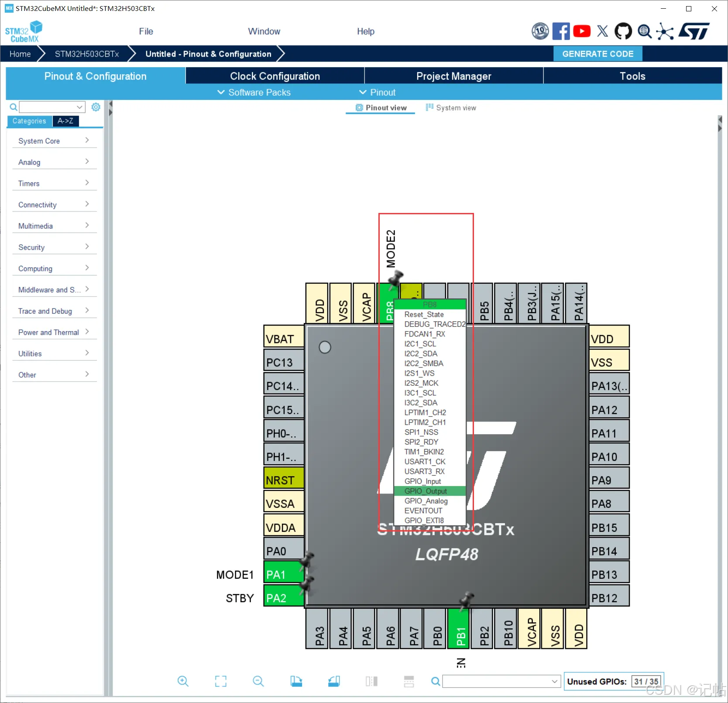Open the X social media icon
The height and width of the screenshot is (703, 728).
click(603, 31)
